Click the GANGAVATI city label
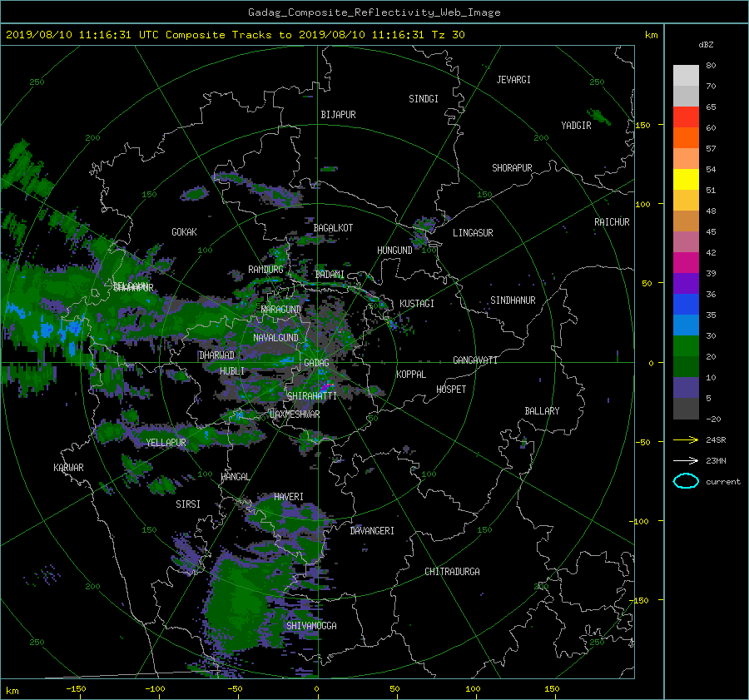This screenshot has height=700, width=749. 475,360
